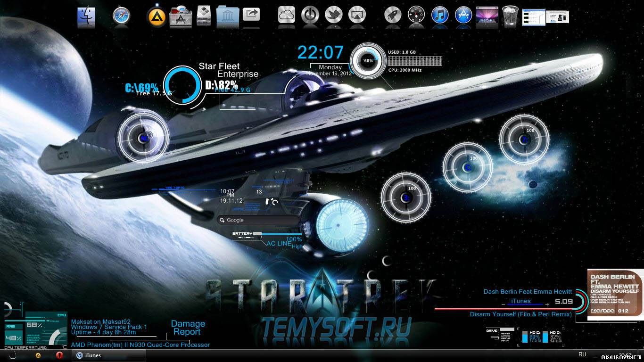The height and width of the screenshot is (362, 644).
Task: Click the D:\82% drive label
Action: (x=222, y=85)
